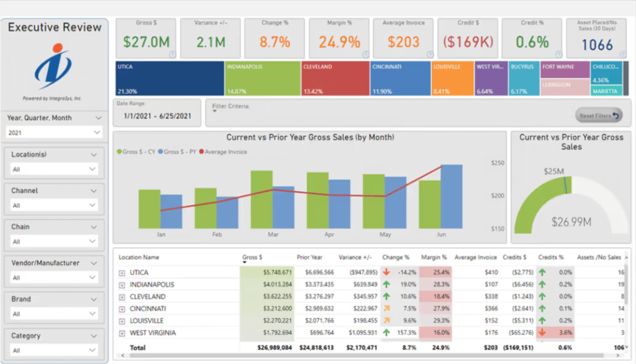This screenshot has width=636, height=364.
Task: Click the red down arrow in UTICA row
Action: (386, 272)
